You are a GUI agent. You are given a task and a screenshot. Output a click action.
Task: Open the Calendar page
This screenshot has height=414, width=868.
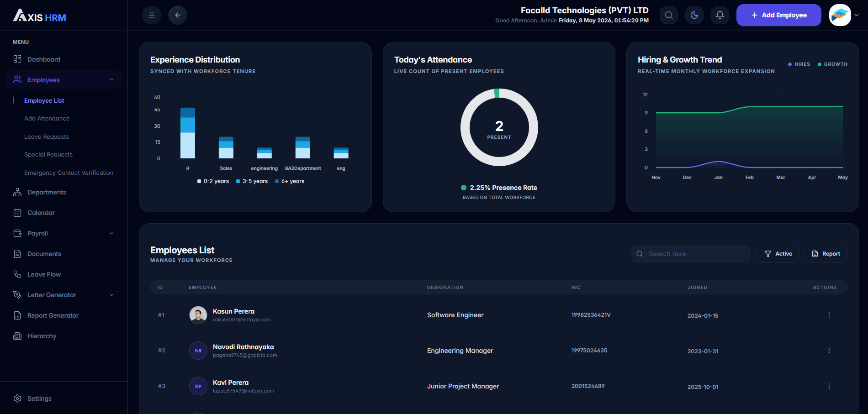coord(41,213)
